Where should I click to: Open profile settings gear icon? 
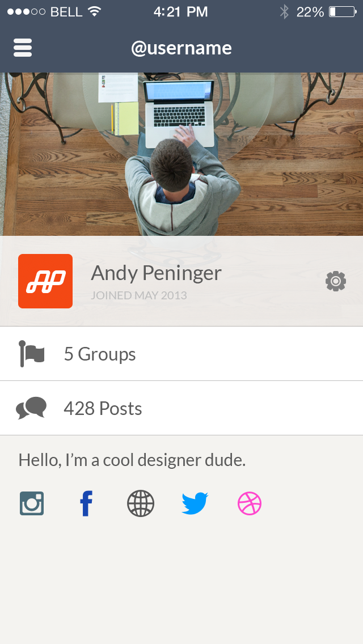[x=335, y=281]
